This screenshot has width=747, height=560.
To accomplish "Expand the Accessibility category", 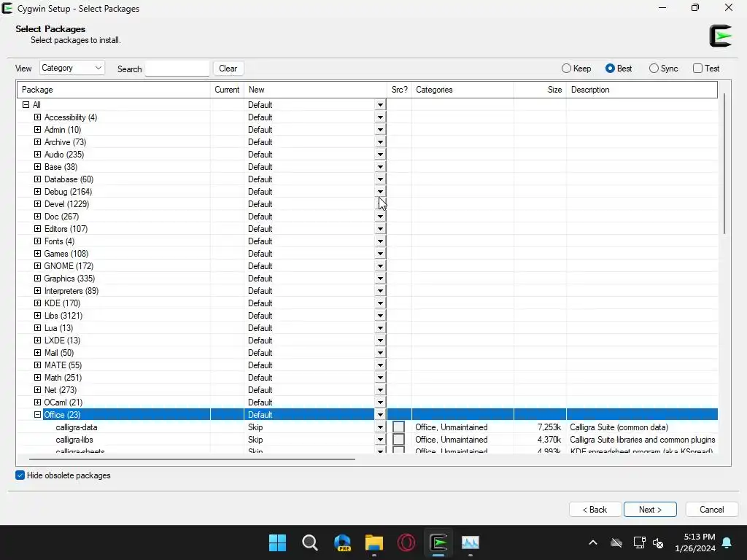I will pyautogui.click(x=38, y=117).
